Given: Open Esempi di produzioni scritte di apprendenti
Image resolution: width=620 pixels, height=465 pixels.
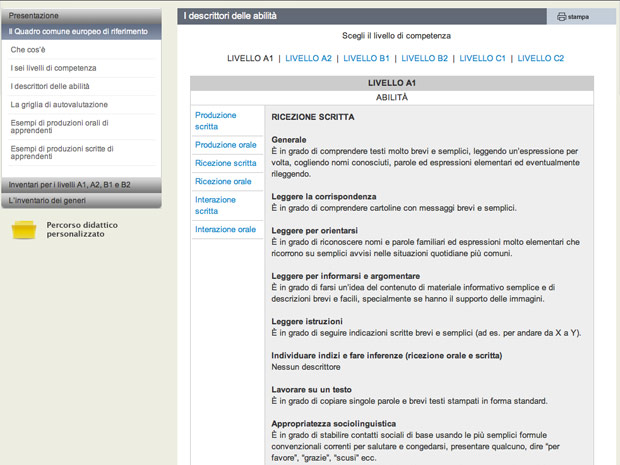Looking at the screenshot, I should [x=62, y=153].
